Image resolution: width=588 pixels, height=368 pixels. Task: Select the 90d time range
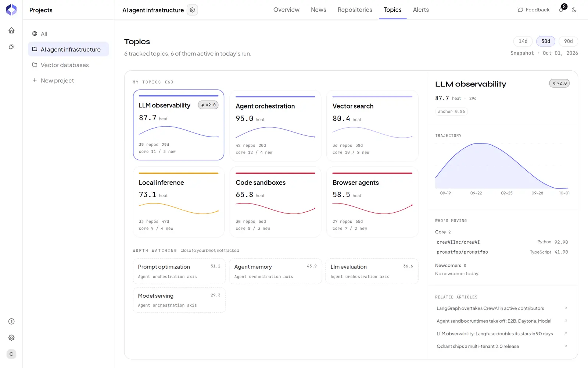click(569, 41)
